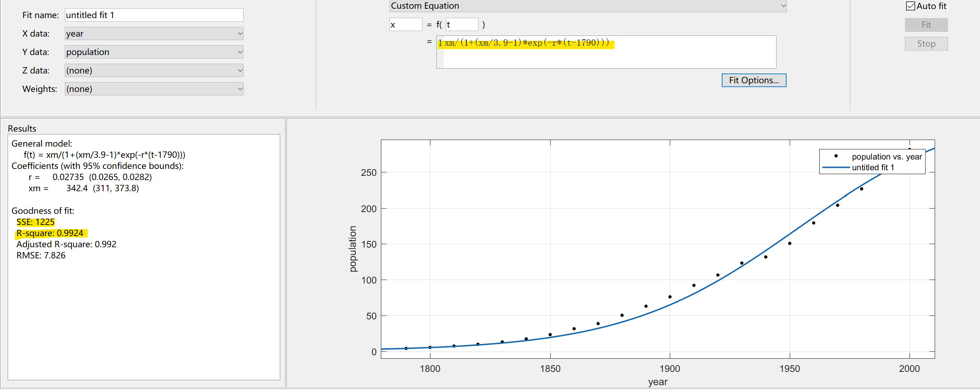The width and height of the screenshot is (980, 390).
Task: Open the Y data population dropdown
Action: coord(154,52)
